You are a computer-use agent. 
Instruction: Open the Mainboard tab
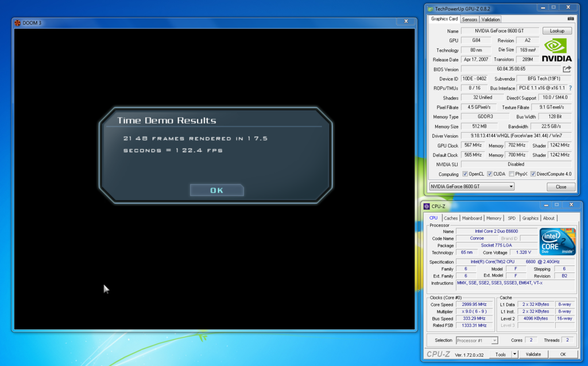[x=472, y=218]
